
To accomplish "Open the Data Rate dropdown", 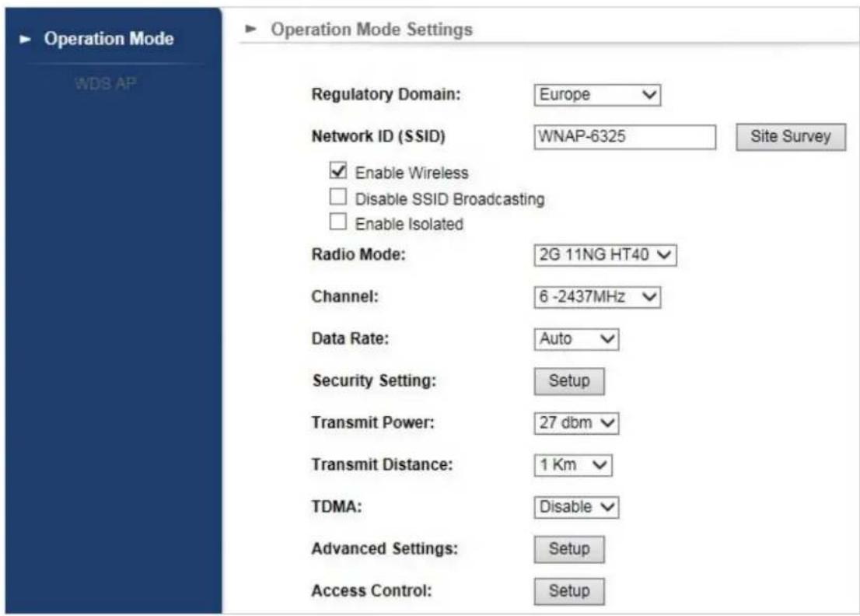I will (x=576, y=339).
